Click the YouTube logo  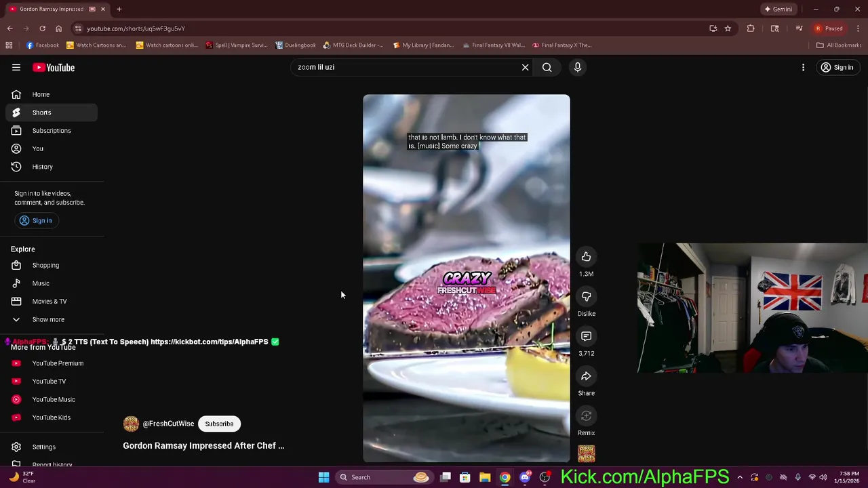coord(54,67)
